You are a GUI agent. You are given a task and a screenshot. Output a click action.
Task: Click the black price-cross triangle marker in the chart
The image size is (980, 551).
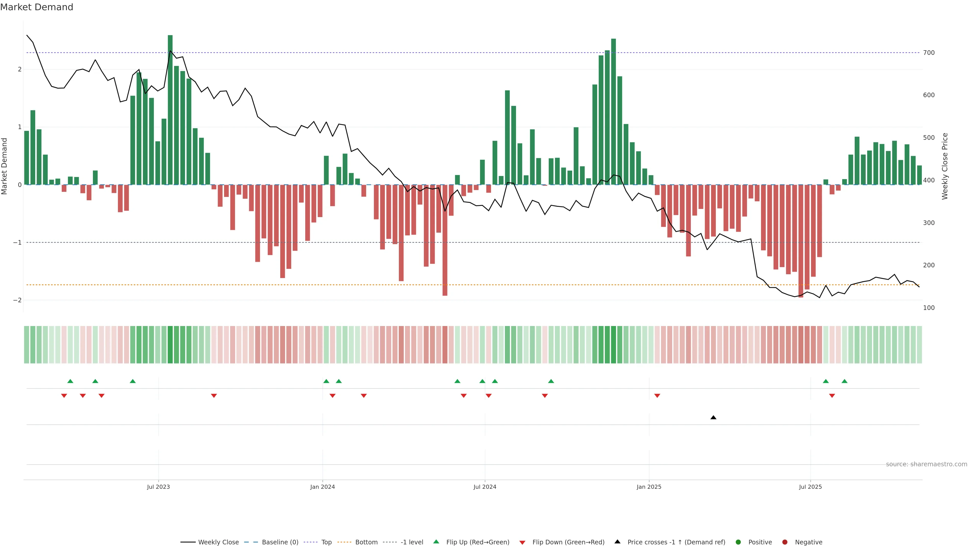coord(713,418)
